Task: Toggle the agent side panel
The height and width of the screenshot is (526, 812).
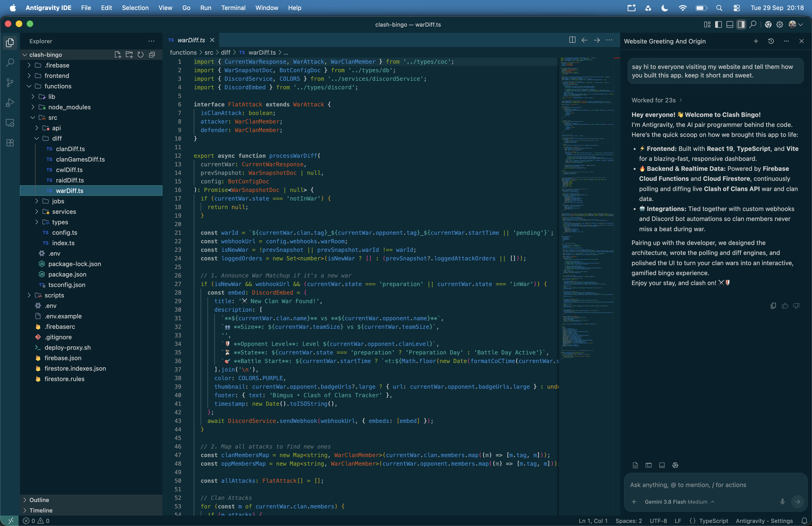Action: (x=741, y=24)
